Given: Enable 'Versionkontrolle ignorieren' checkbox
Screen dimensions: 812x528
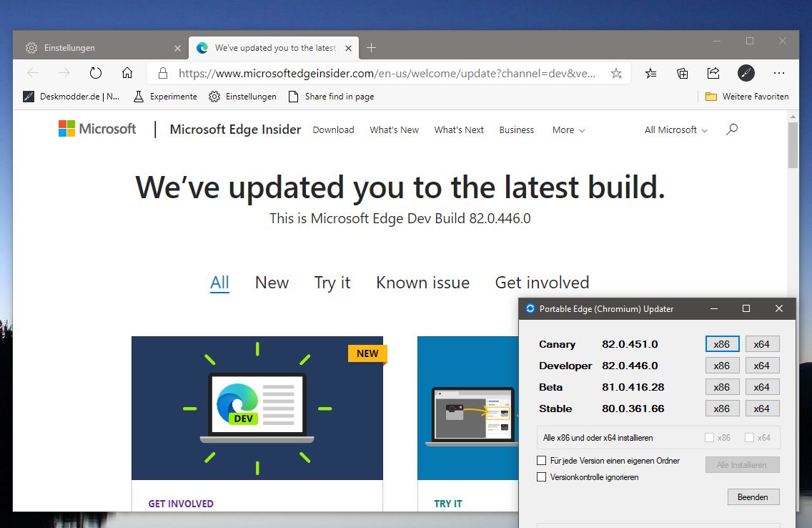Looking at the screenshot, I should click(x=542, y=477).
